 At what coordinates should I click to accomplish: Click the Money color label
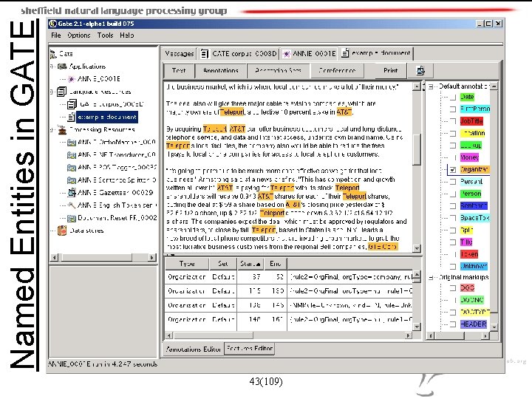470,157
